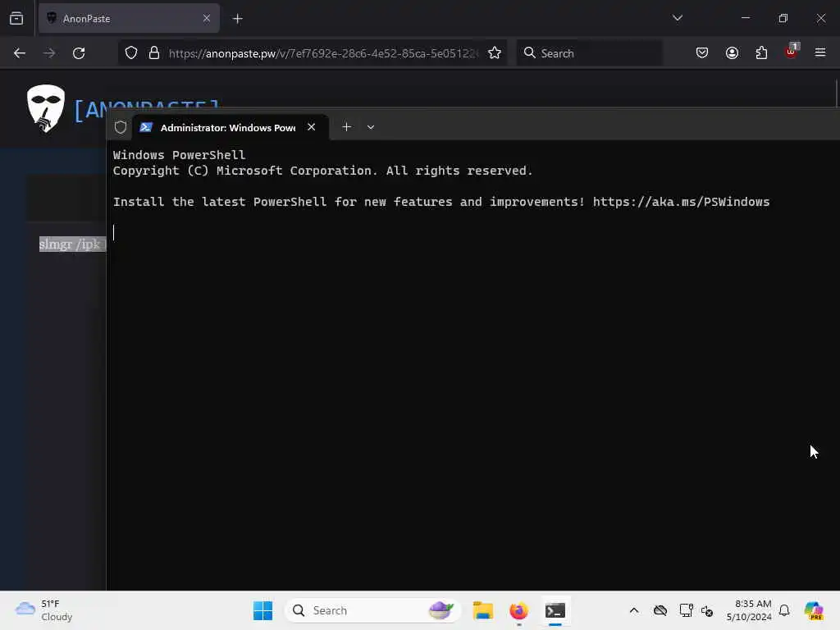Open Windows Start menu

(262, 610)
